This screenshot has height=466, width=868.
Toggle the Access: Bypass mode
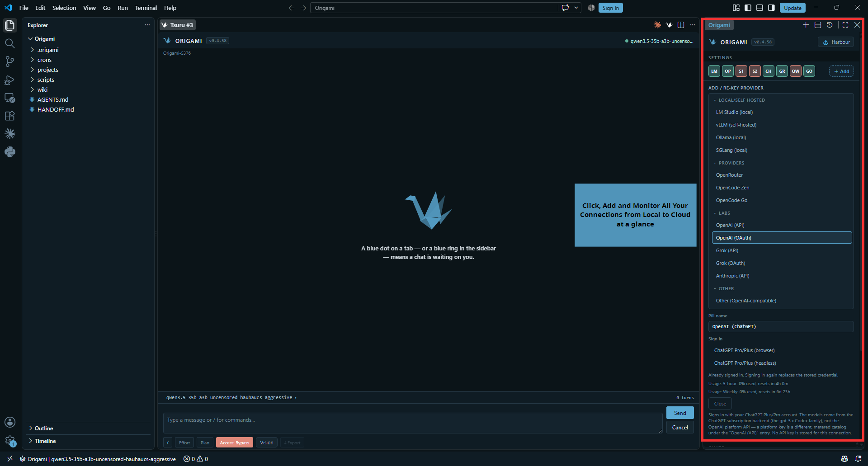[234, 442]
